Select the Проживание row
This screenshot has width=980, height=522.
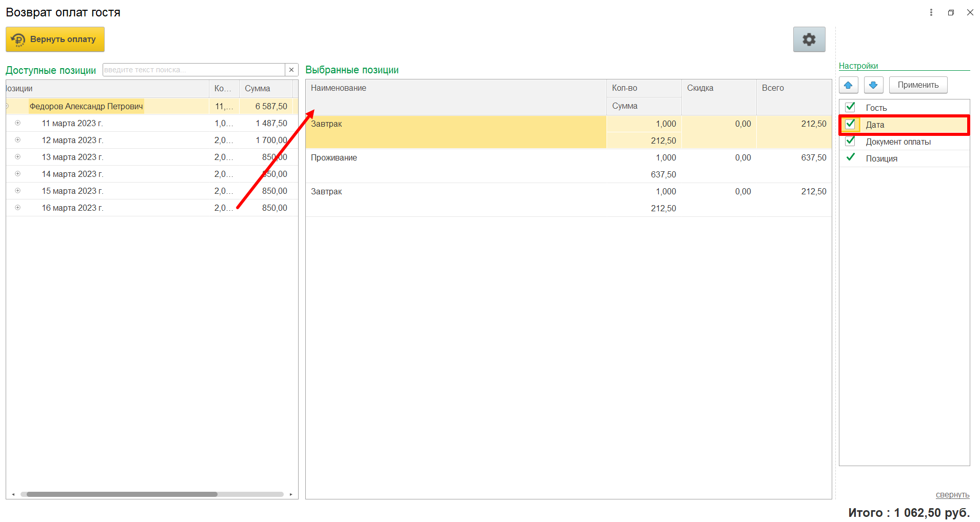[x=569, y=166]
